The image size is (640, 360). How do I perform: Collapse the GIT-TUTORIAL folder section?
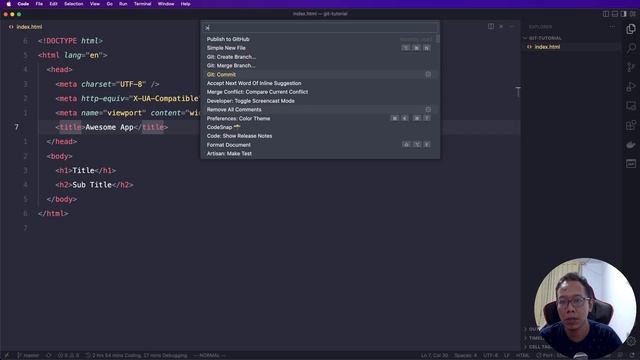(x=545, y=38)
